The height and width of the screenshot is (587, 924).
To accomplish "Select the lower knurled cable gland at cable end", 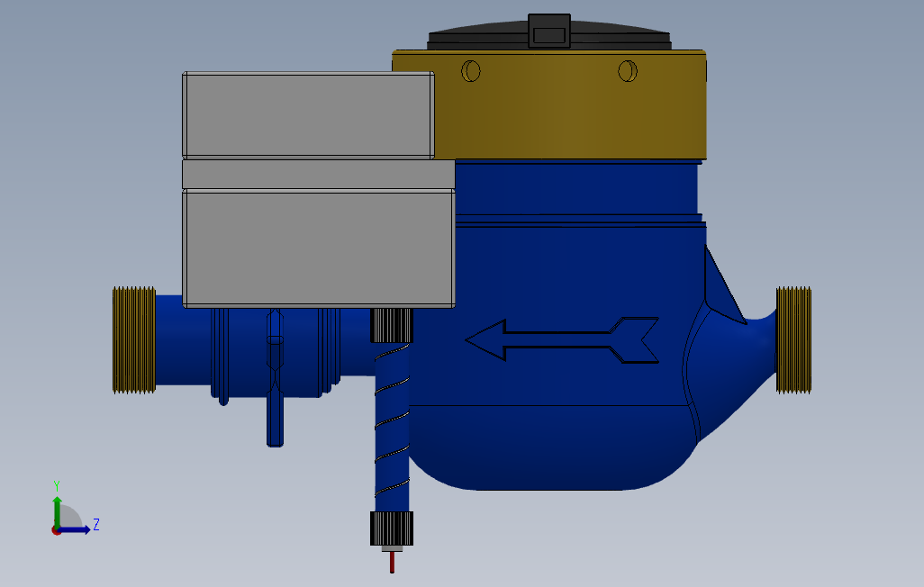I will pos(392,528).
